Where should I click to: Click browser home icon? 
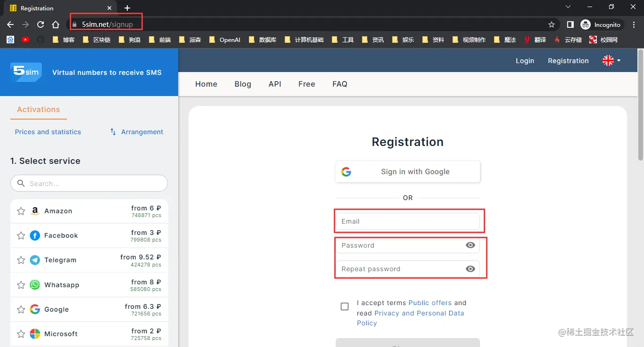pyautogui.click(x=56, y=24)
